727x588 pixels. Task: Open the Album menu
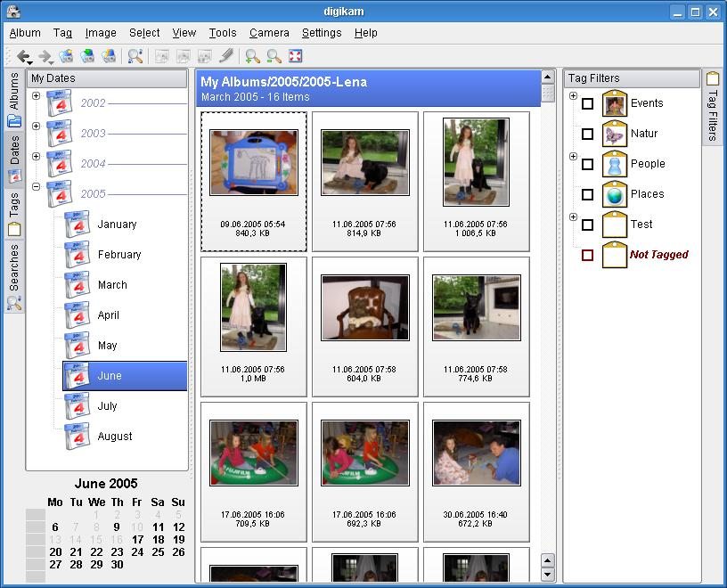pyautogui.click(x=25, y=33)
